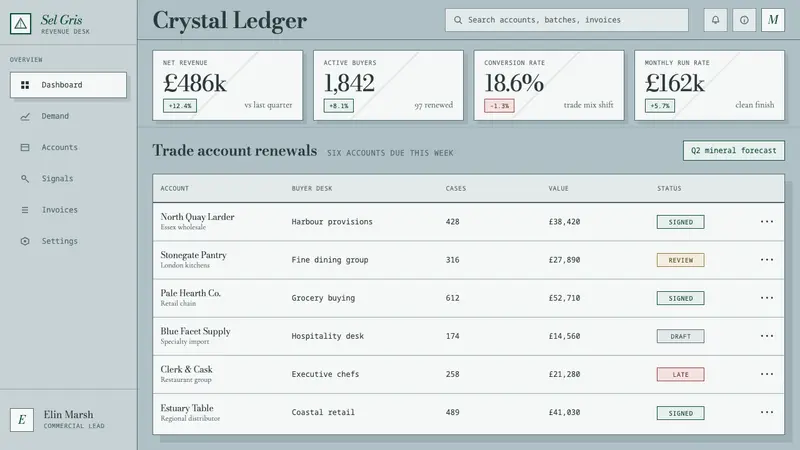Viewport: 800px width, 450px height.
Task: Select the Stonegate Pantry account name
Action: 193,255
